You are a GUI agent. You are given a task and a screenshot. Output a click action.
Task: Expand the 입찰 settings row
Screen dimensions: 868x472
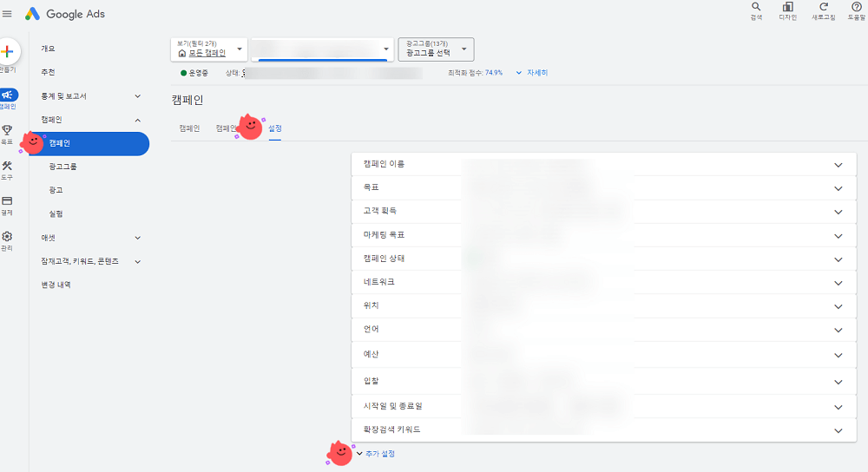pyautogui.click(x=604, y=381)
